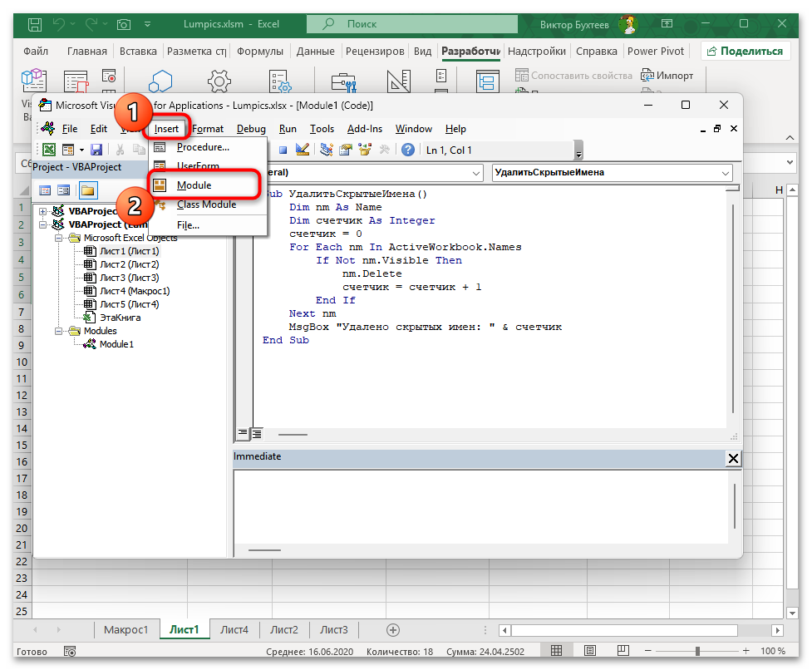Image resolution: width=812 pixels, height=670 pixels.
Task: Open Module1 in the project tree
Action: [x=116, y=344]
